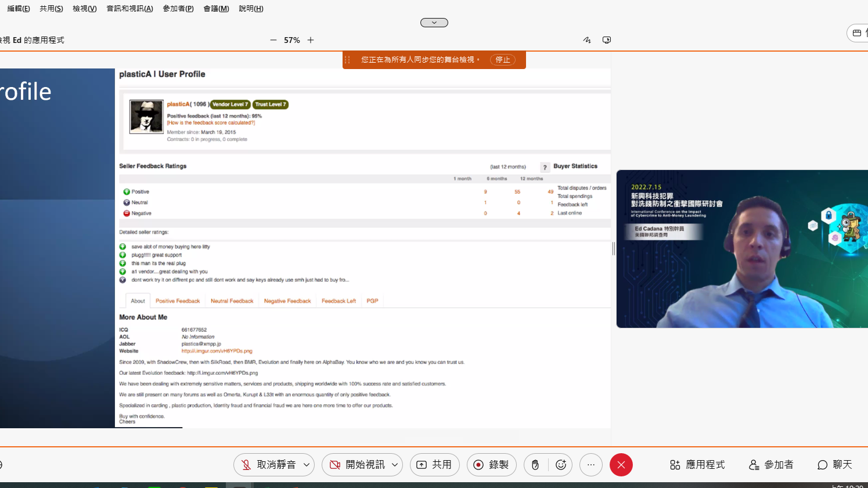Click the Neutral rating icon
This screenshot has height=488, width=868.
pyautogui.click(x=127, y=203)
